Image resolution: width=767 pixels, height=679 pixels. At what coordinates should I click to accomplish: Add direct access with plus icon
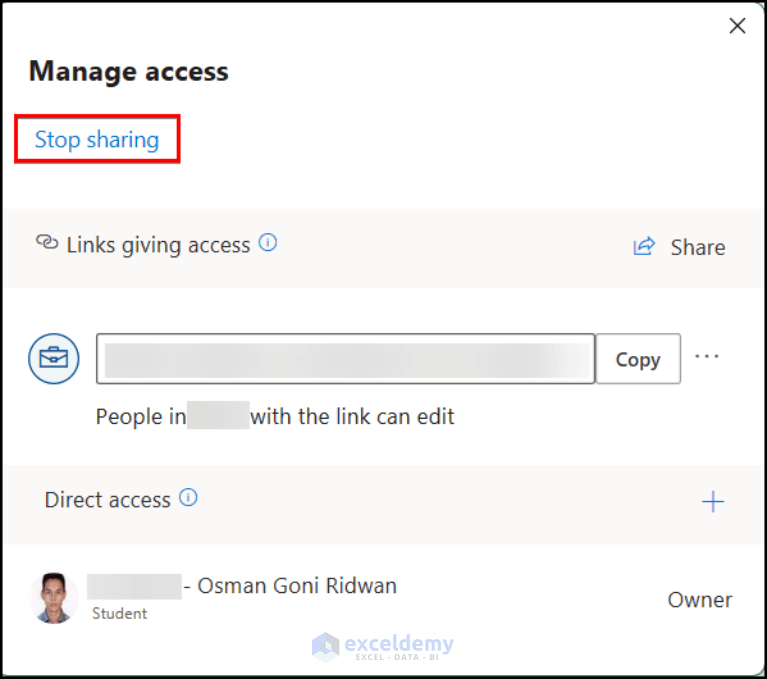click(713, 502)
